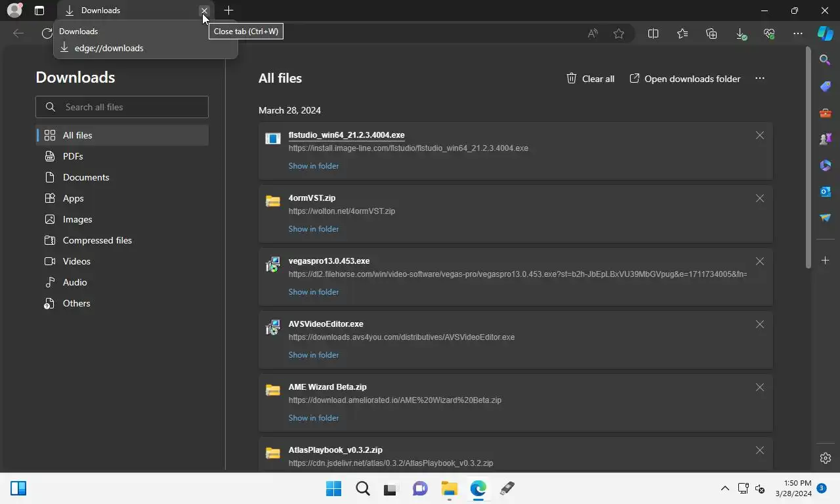Remove AVSVideoEditor.exe from the list
Image resolution: width=840 pixels, height=504 pixels.
click(x=760, y=324)
